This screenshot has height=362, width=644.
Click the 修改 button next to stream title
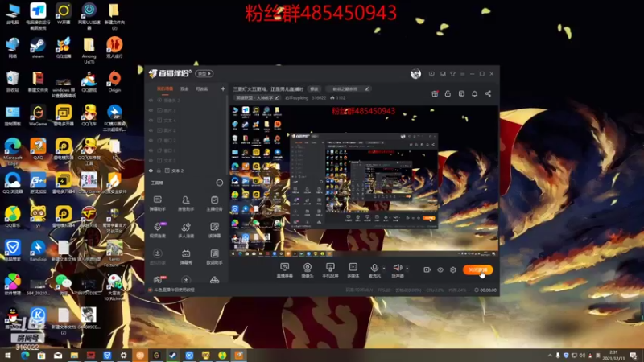click(314, 88)
